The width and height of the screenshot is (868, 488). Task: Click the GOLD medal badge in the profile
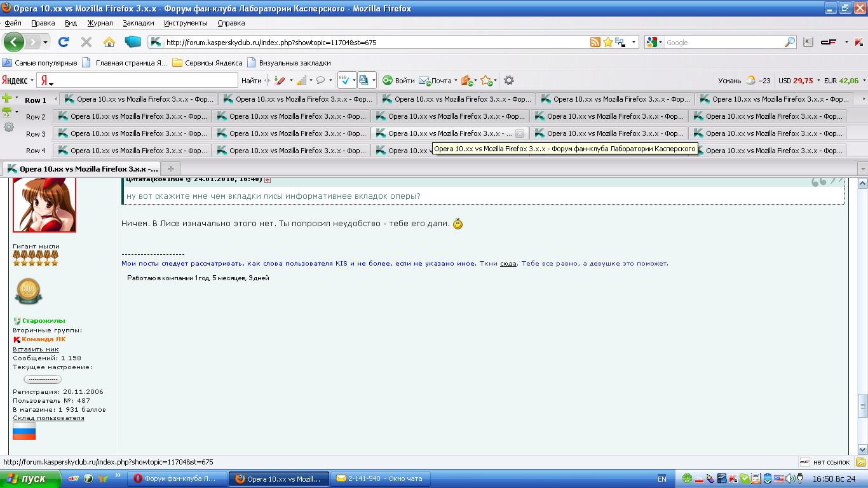coord(28,292)
